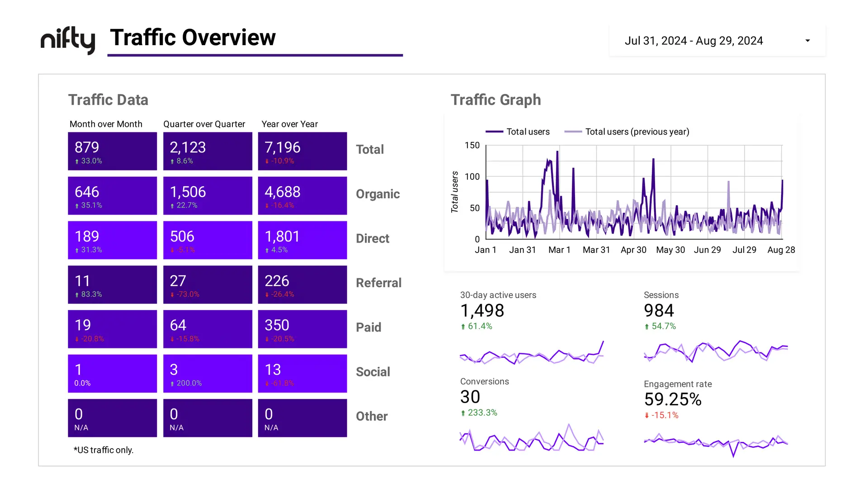This screenshot has width=868, height=488.
Task: Select the Traffic Data heading
Action: coord(108,99)
